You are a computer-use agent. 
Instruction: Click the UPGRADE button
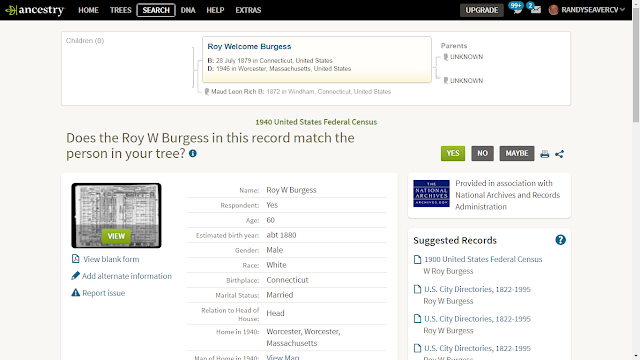[482, 10]
